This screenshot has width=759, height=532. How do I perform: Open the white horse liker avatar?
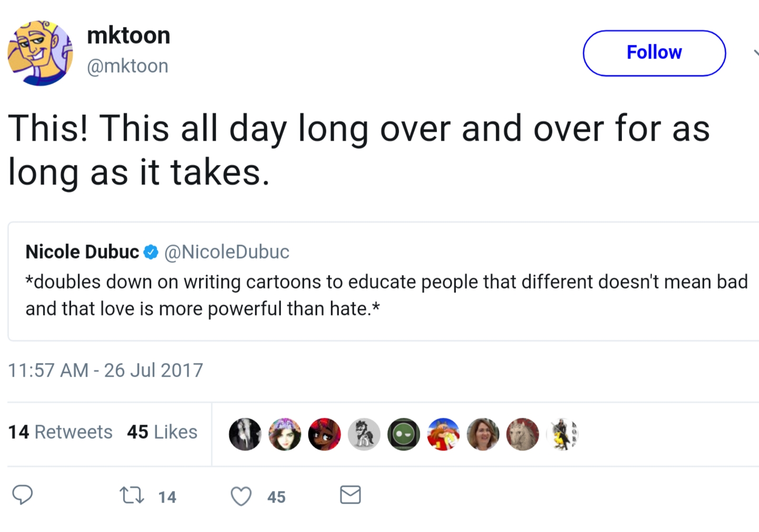tap(522, 435)
